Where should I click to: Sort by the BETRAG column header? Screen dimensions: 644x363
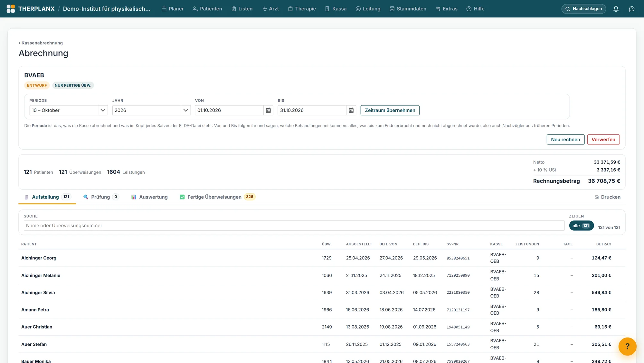point(603,244)
